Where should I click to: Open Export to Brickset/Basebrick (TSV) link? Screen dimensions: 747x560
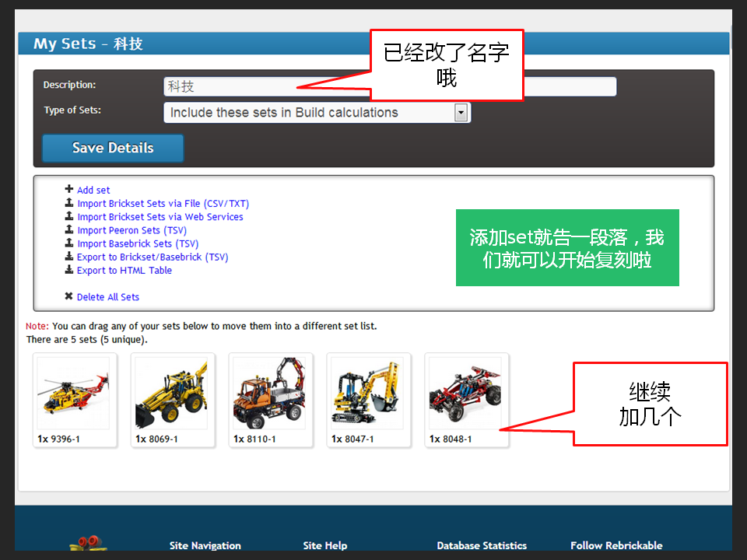[x=153, y=257]
